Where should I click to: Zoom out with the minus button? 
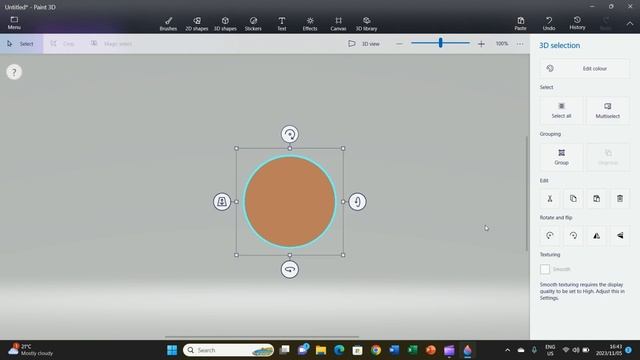coord(399,44)
